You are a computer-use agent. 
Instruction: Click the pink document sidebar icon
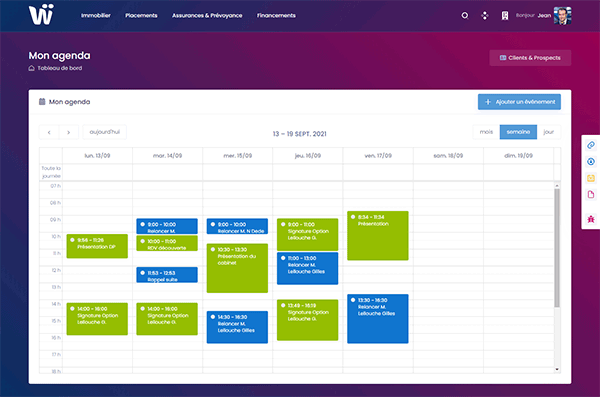click(591, 194)
